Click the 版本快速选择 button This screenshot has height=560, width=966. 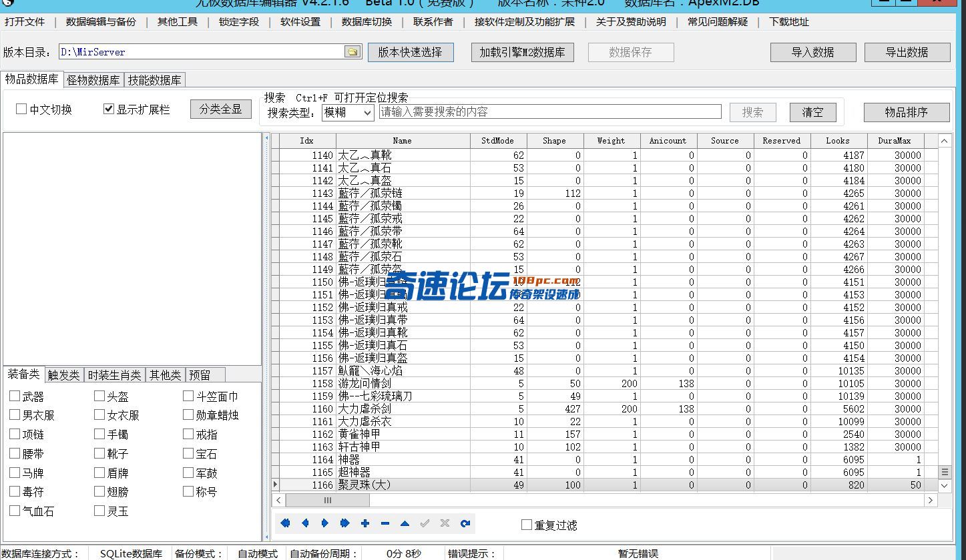pyautogui.click(x=411, y=52)
